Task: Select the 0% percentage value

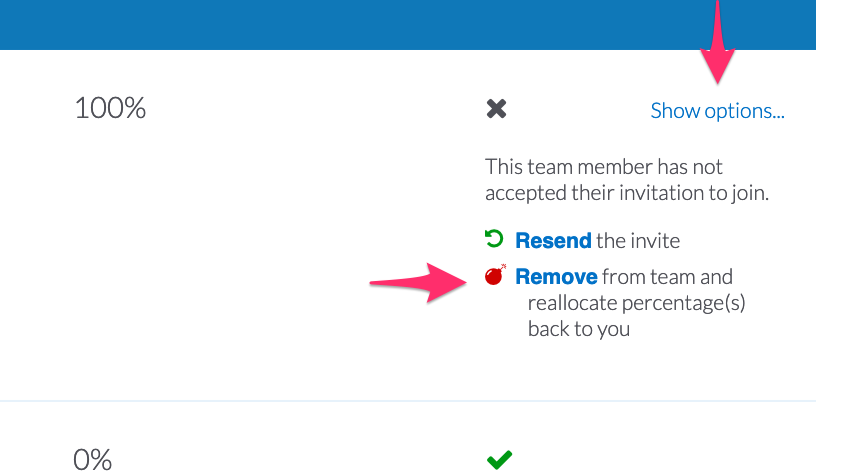Action: 93,459
